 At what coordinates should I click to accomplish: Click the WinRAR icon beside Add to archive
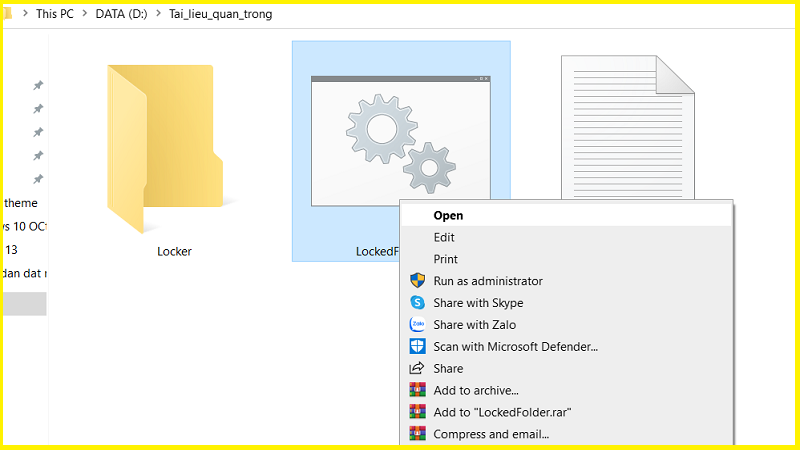[x=417, y=390]
